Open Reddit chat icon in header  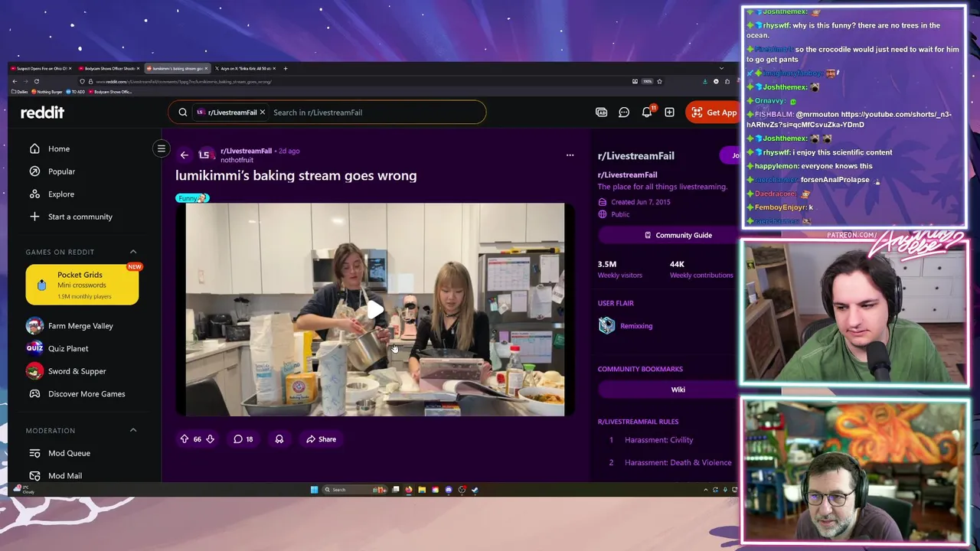click(624, 112)
